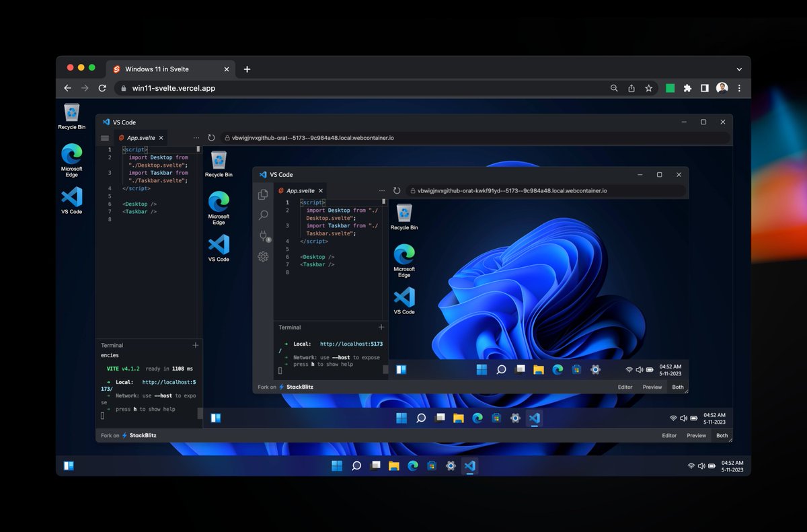Switch outer VS Code to Editor view
The width and height of the screenshot is (807, 532).
669,435
